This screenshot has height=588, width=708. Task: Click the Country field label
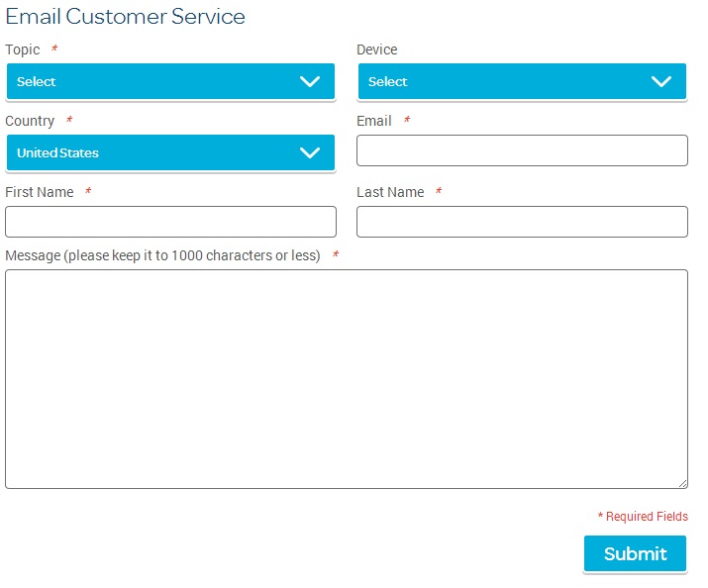coord(30,121)
